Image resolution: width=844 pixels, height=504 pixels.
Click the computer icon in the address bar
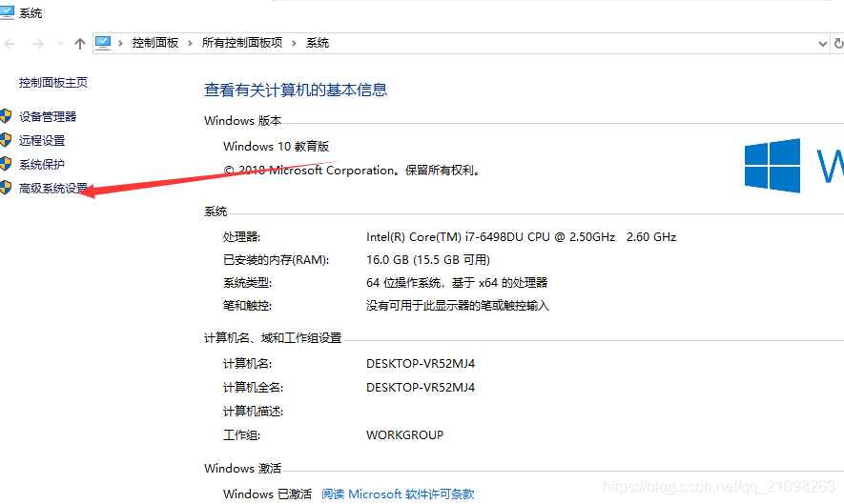(103, 43)
